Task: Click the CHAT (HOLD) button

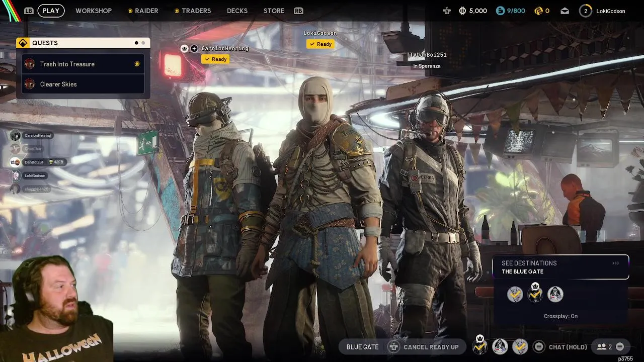Action: click(568, 347)
